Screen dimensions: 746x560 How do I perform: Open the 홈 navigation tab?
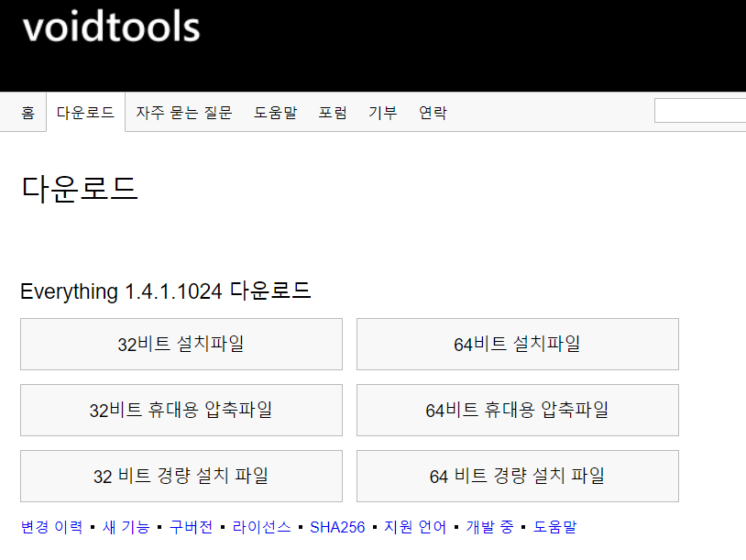click(x=28, y=113)
